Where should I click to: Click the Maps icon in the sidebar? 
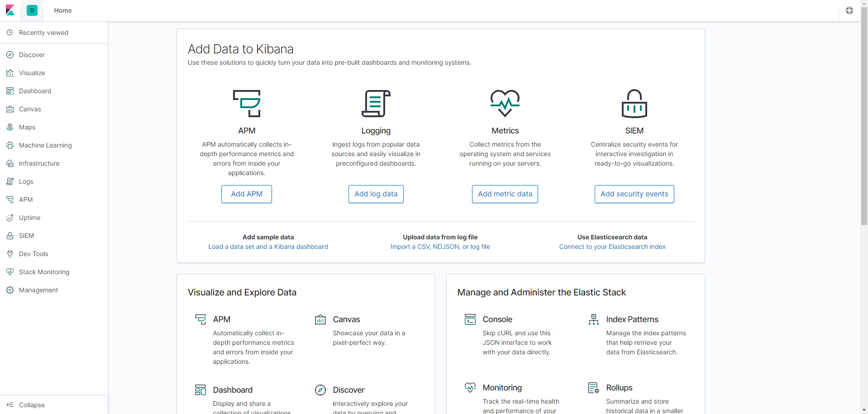(x=10, y=127)
